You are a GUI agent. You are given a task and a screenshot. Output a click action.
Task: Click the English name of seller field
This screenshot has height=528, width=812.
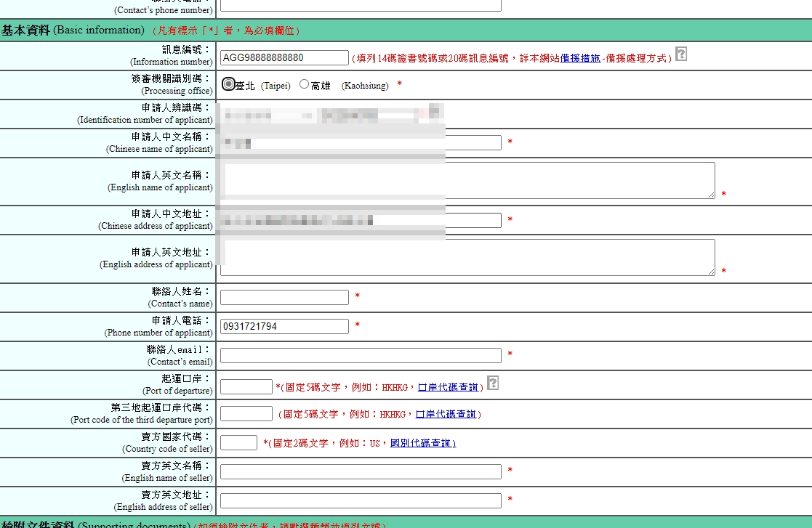(x=361, y=471)
